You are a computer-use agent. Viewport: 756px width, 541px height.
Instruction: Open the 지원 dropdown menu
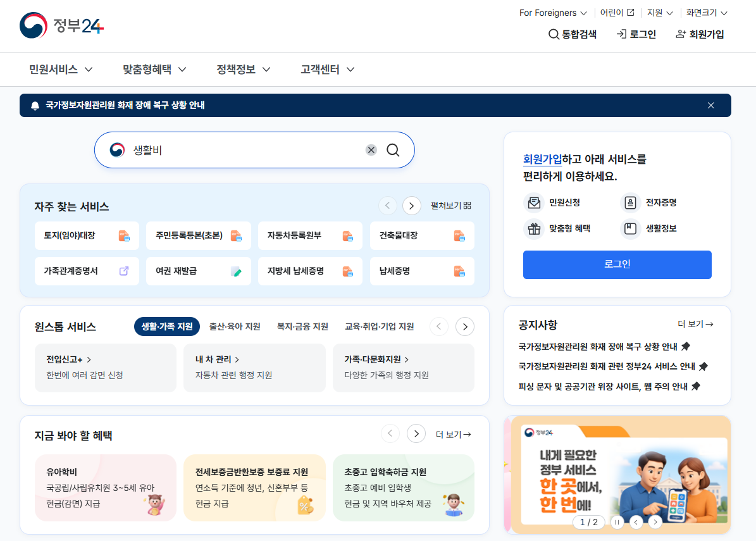(659, 12)
